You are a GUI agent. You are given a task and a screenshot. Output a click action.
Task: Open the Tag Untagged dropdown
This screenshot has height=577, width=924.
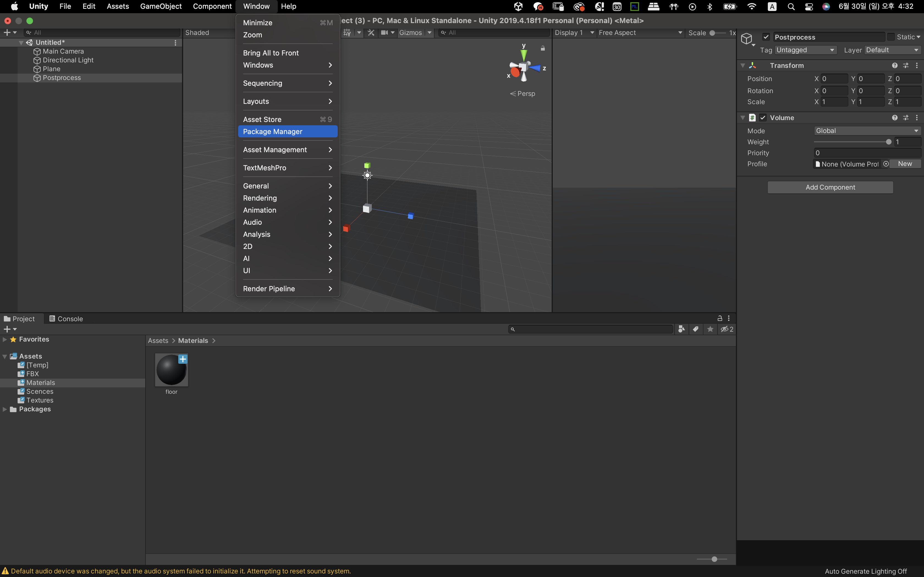[805, 50]
